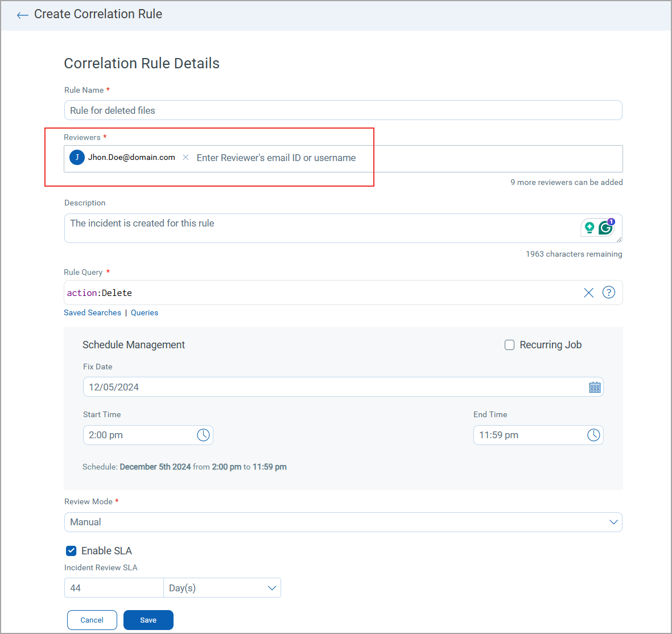
Task: Click the green lightbulb suggestion icon
Action: pos(589,228)
